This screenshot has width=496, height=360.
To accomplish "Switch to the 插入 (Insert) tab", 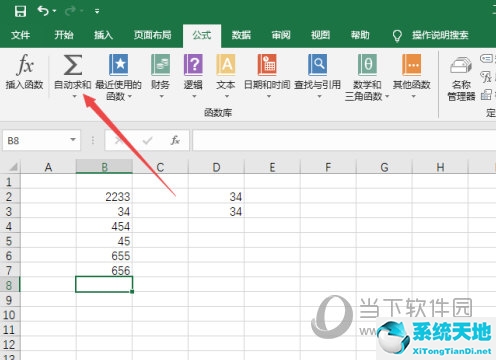I will coord(103,35).
